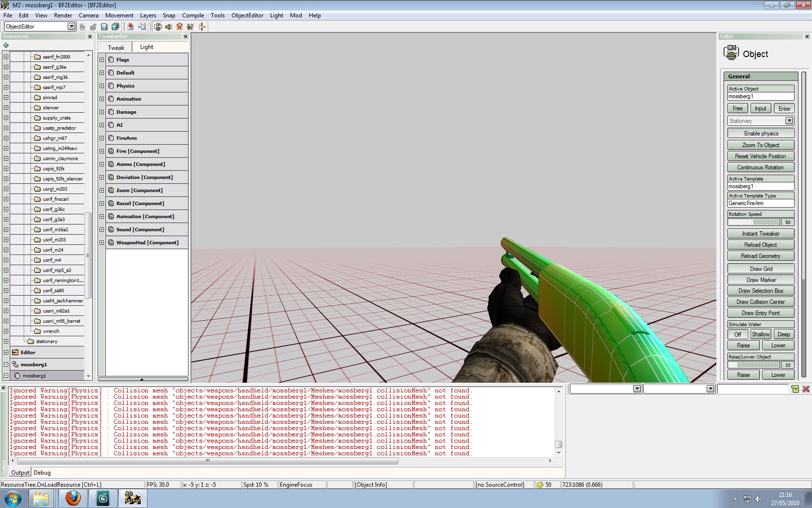This screenshot has height=508, width=812.
Task: Open the Compile menu
Action: pos(193,15)
